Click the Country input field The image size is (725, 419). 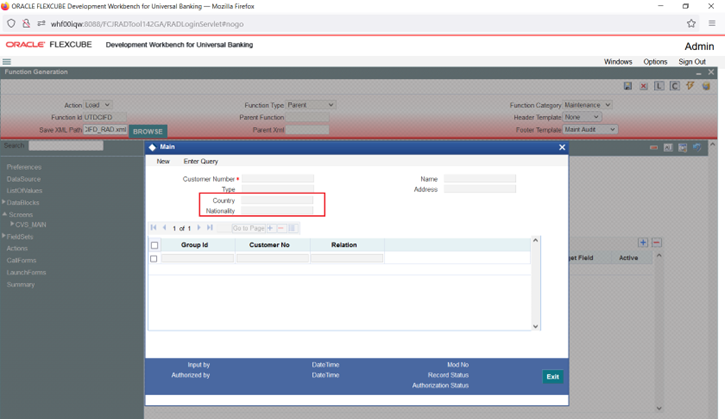tap(277, 200)
